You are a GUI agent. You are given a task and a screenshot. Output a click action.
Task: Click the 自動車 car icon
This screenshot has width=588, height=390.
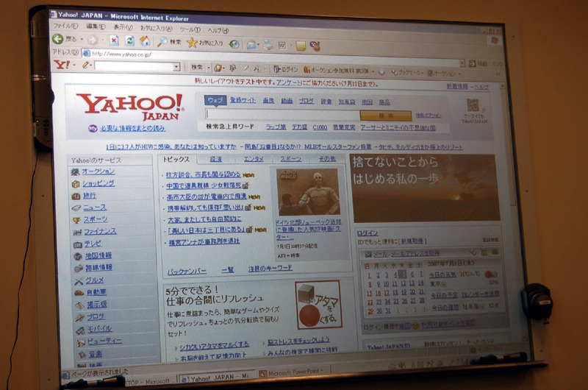(79, 293)
